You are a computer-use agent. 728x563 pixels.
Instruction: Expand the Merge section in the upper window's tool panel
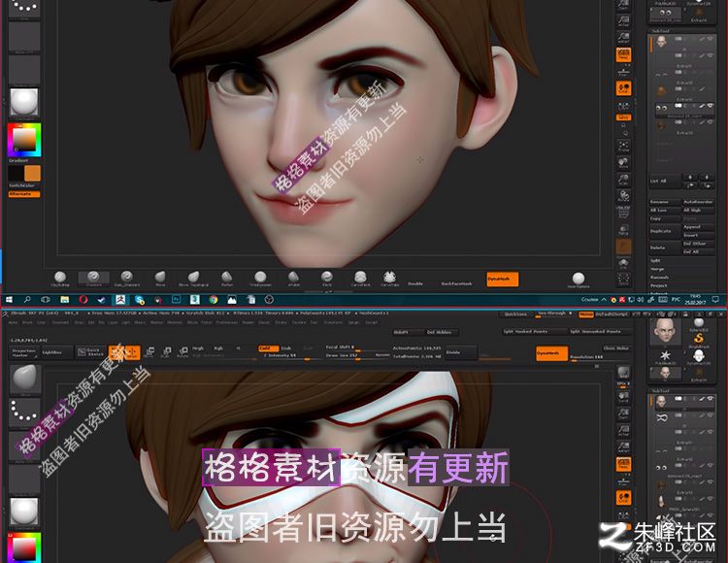click(657, 269)
